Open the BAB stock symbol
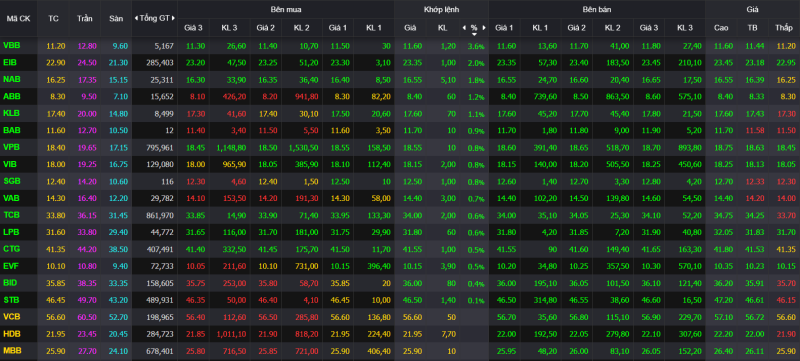800x361 pixels. [11, 131]
